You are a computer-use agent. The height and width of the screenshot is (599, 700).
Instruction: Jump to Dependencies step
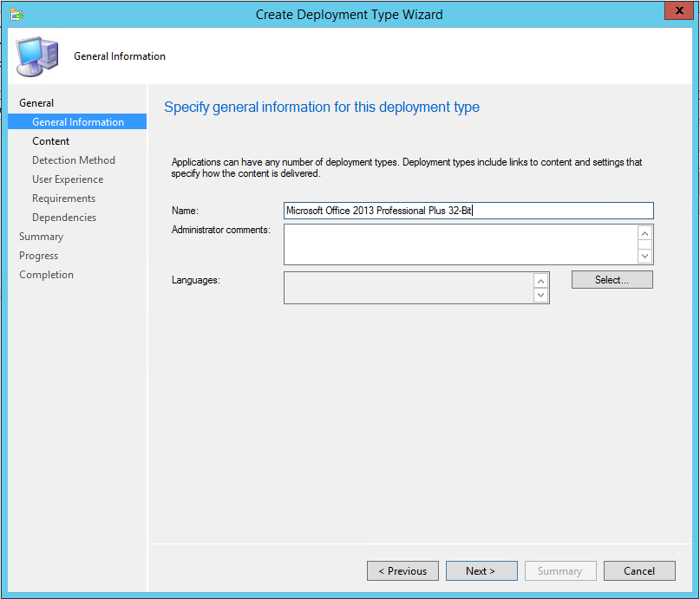(64, 218)
